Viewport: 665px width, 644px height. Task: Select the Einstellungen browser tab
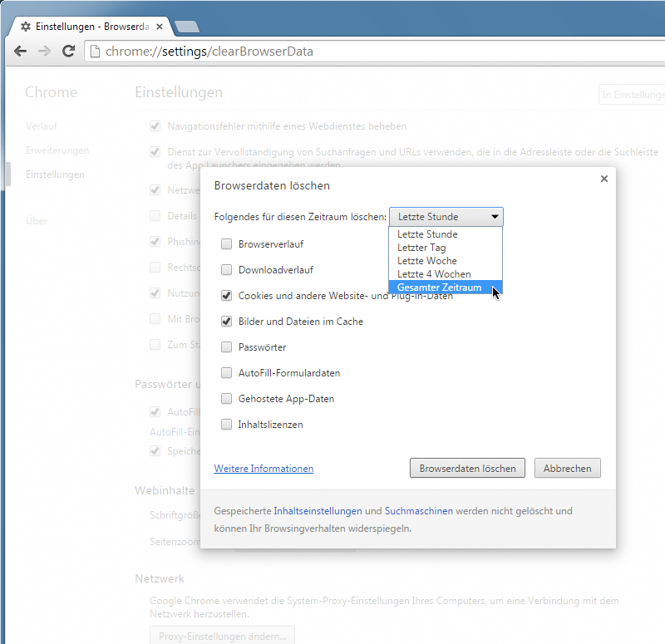[91, 27]
